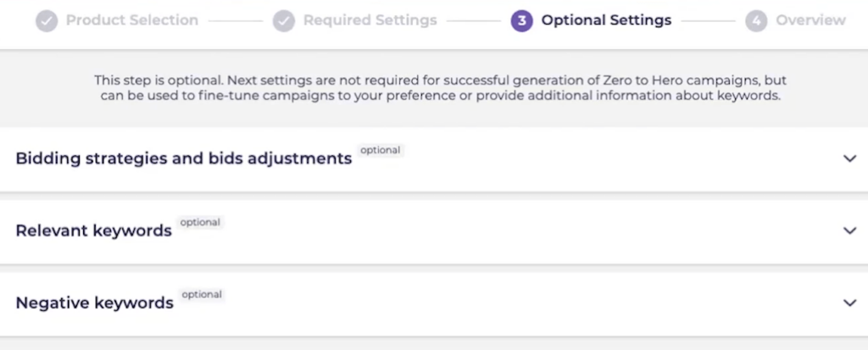The image size is (868, 350).
Task: Click optional badge beside Bidding strategies
Action: click(x=381, y=150)
